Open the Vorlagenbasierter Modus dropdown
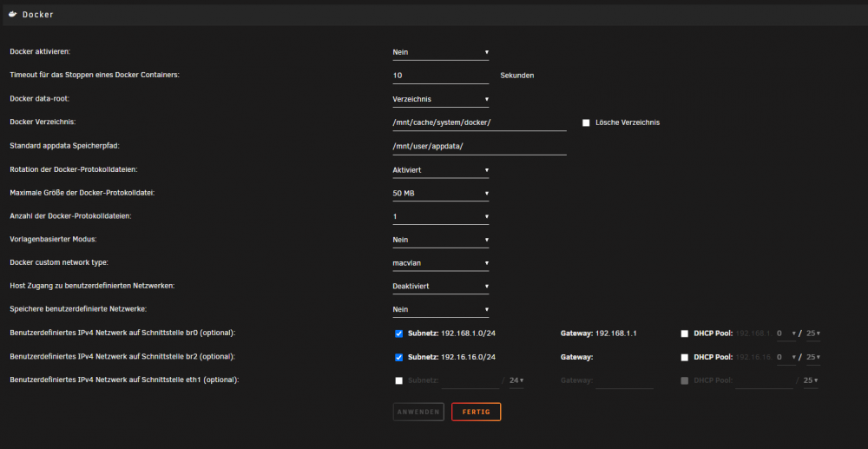The image size is (868, 449). click(441, 241)
